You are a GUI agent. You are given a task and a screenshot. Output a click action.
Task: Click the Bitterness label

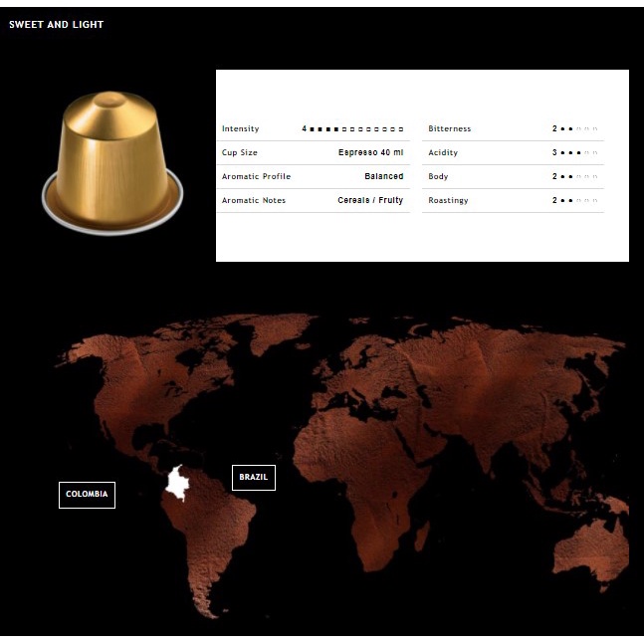[450, 129]
